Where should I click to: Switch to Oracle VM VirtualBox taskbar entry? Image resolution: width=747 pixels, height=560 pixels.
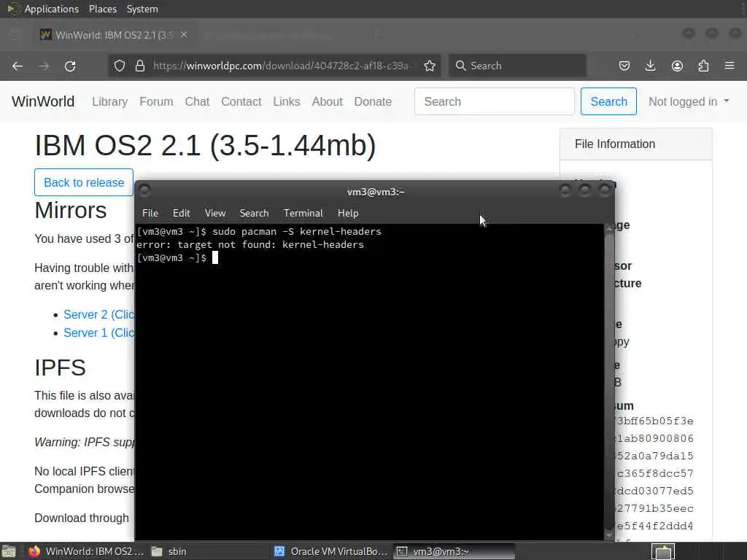click(x=332, y=551)
